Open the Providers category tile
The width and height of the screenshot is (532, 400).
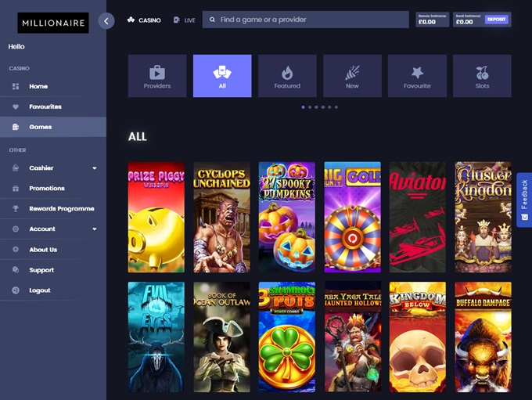point(157,76)
